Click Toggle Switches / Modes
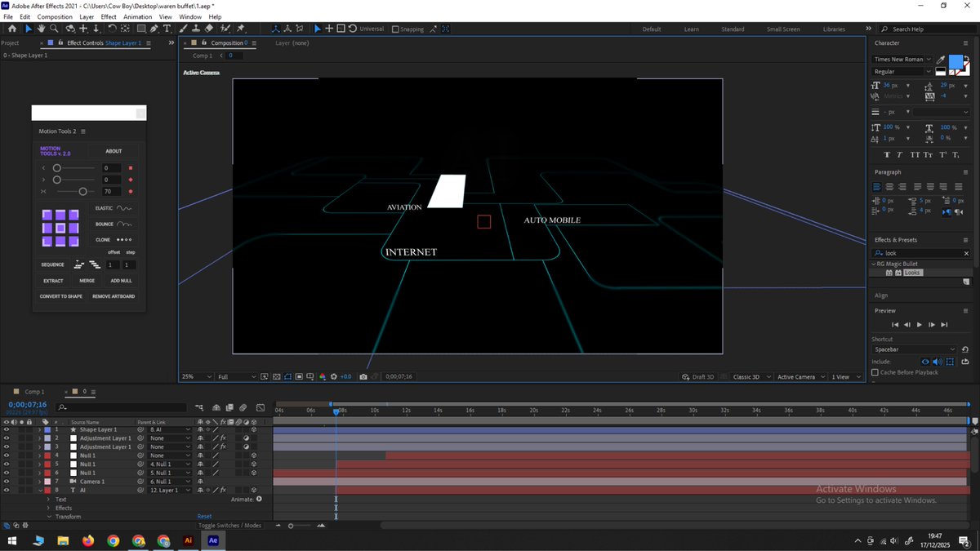The height and width of the screenshot is (551, 980). click(229, 526)
